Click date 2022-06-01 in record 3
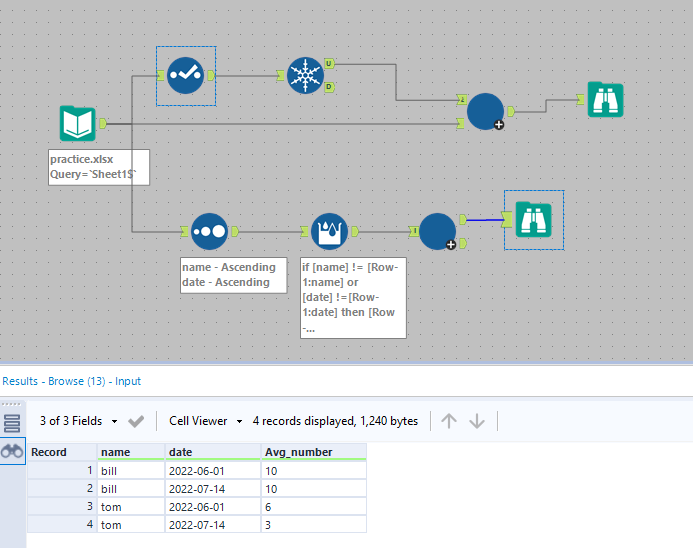The width and height of the screenshot is (693, 548). coord(213,506)
